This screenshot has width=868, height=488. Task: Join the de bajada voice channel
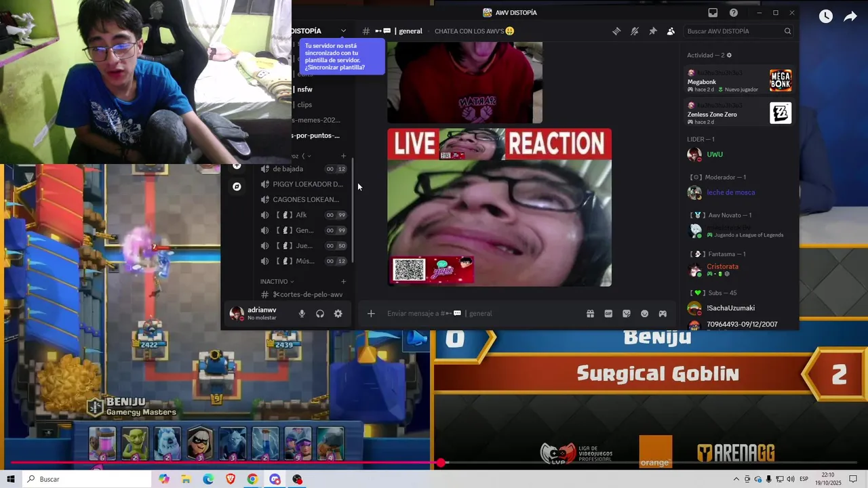point(304,169)
